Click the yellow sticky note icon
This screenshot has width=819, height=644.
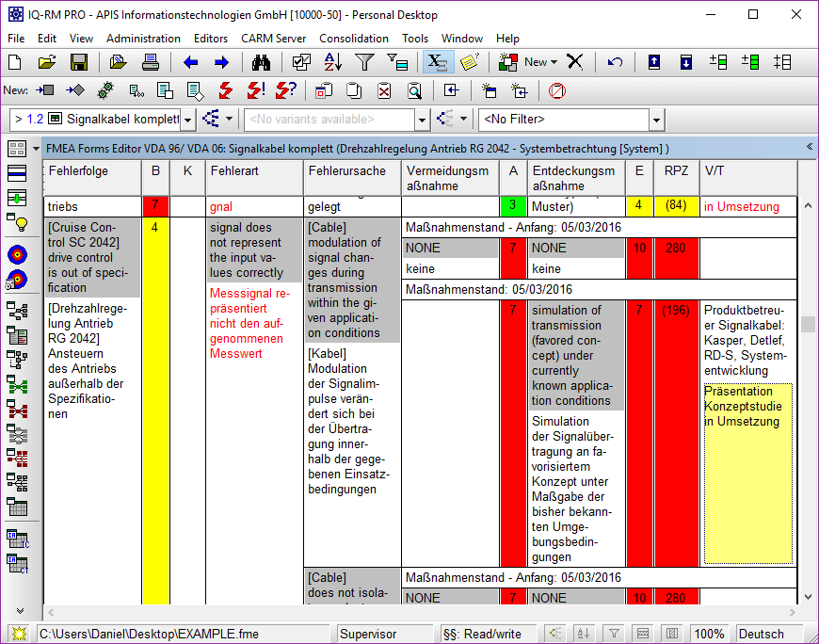470,63
